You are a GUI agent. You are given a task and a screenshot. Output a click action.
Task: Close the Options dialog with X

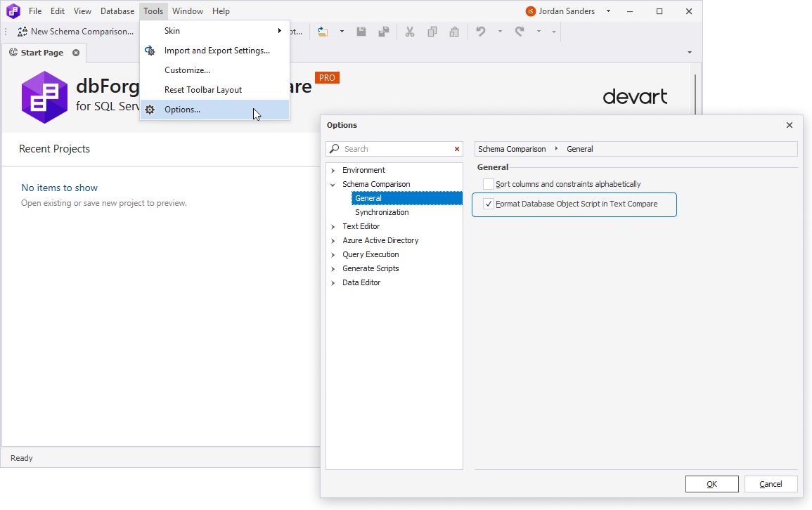pos(790,125)
